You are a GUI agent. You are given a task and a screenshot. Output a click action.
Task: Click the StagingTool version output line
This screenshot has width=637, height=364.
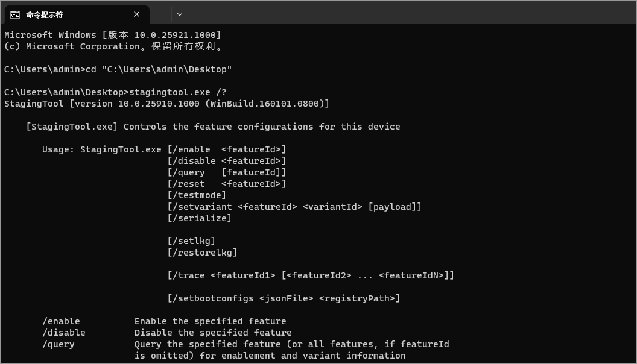tap(166, 104)
